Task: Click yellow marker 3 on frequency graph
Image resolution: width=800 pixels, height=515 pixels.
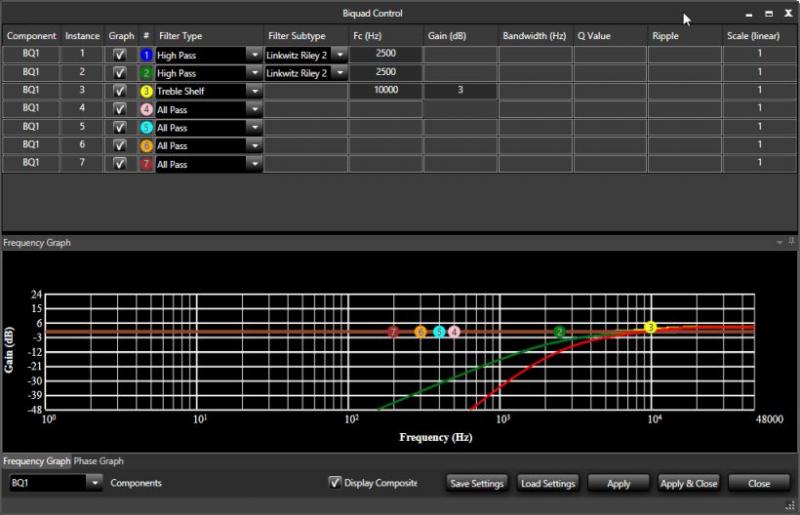Action: pyautogui.click(x=651, y=327)
